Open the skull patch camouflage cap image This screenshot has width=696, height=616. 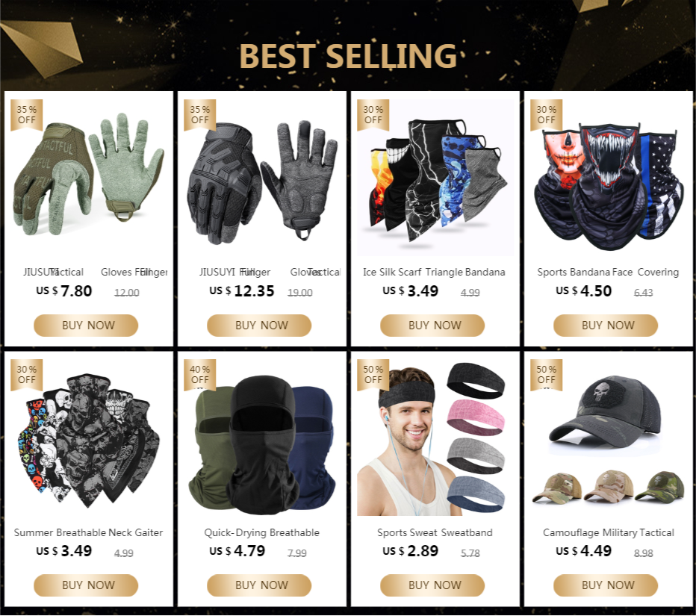pos(609,438)
